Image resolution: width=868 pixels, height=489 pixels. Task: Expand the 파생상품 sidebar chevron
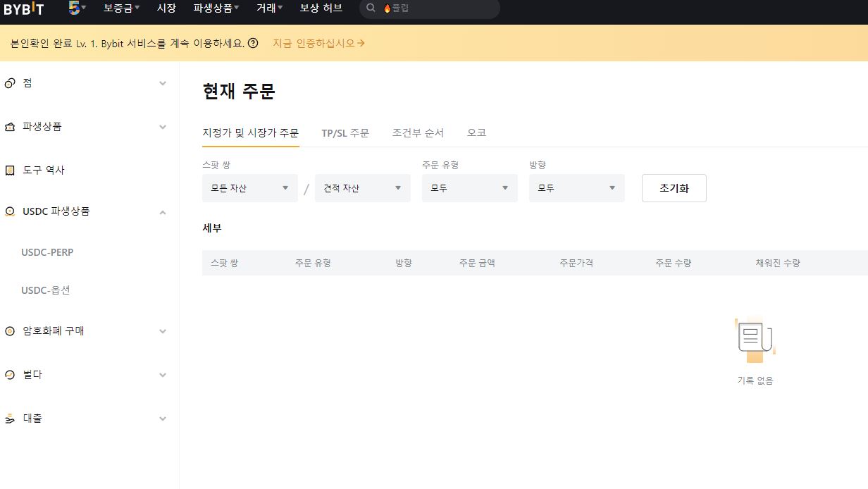163,127
